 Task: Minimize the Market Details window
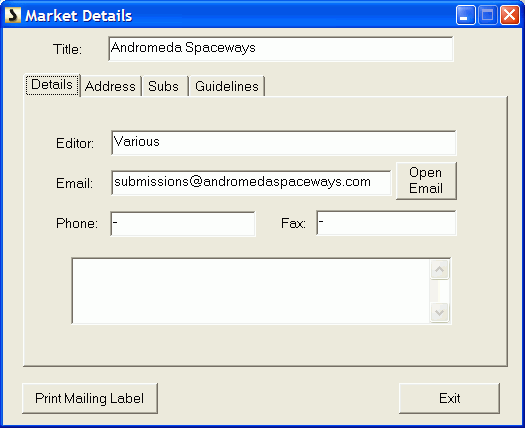[x=465, y=15]
